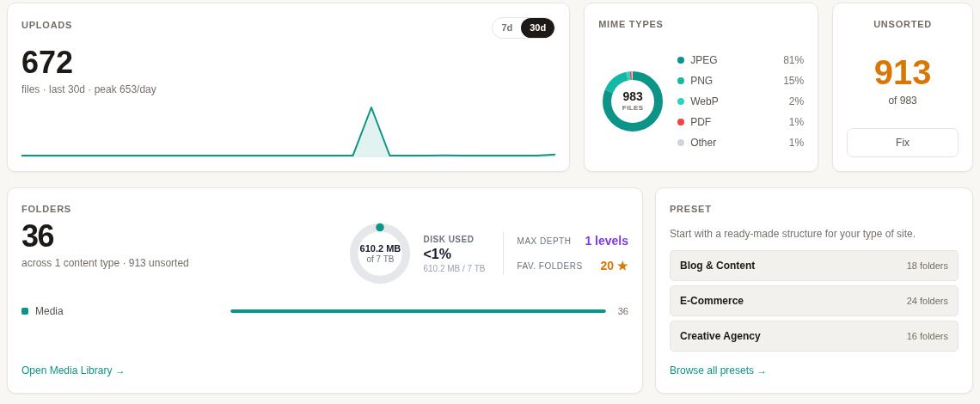This screenshot has height=404, width=980.
Task: Click the '16 folders' label
Action: [x=927, y=336]
